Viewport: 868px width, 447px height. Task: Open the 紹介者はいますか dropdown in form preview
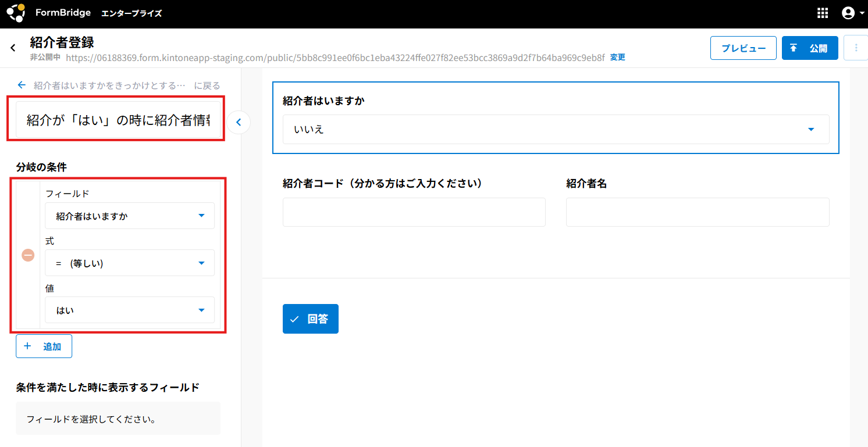click(555, 129)
